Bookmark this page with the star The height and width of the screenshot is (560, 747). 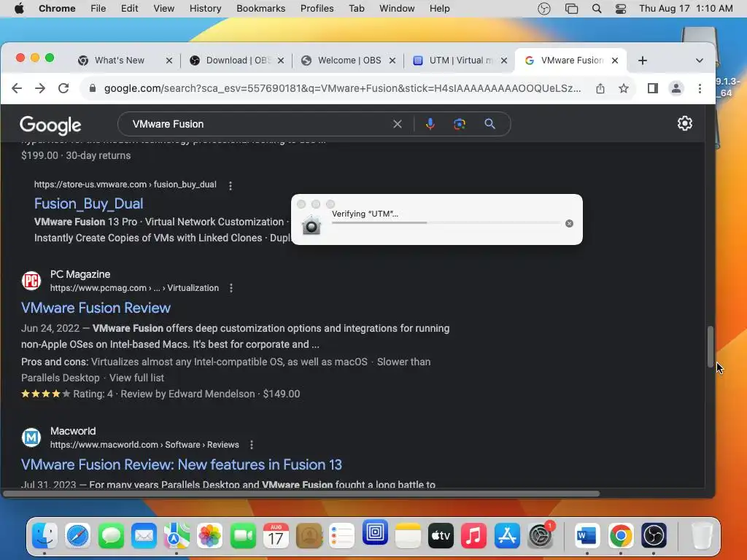[x=624, y=88]
